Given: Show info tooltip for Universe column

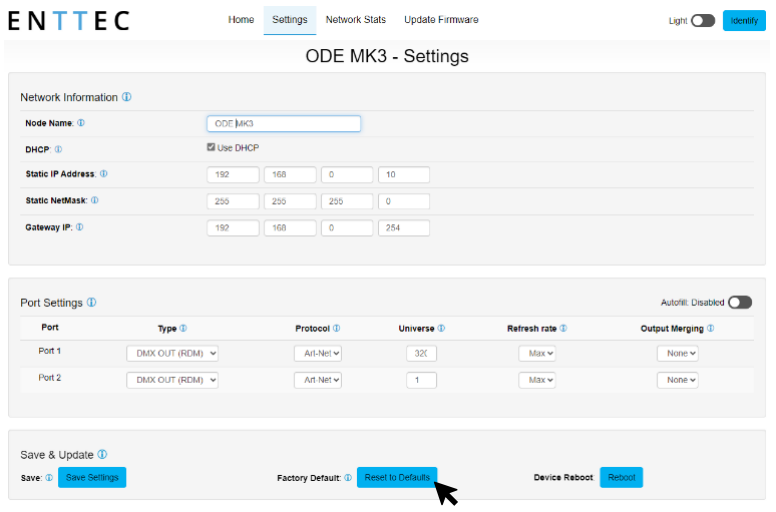Looking at the screenshot, I should 441,328.
